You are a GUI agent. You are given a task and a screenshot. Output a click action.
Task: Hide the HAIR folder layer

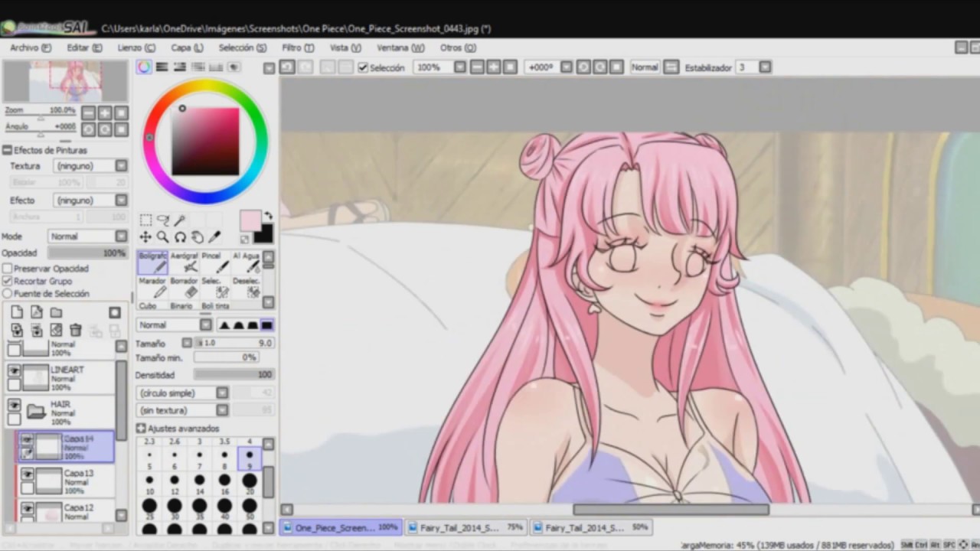coord(14,406)
